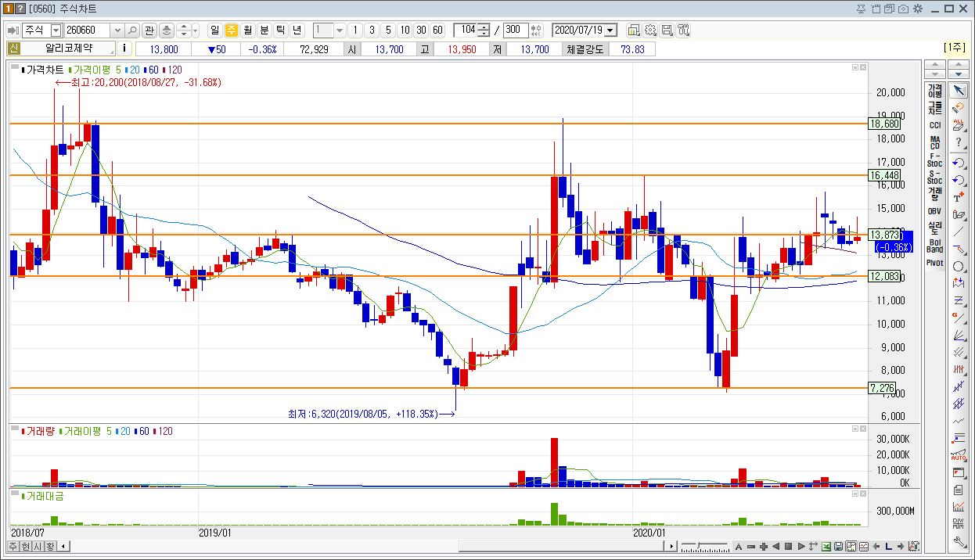Click zoom-out minus icon on bottom bar
This screenshot has width=975, height=560.
[x=751, y=546]
